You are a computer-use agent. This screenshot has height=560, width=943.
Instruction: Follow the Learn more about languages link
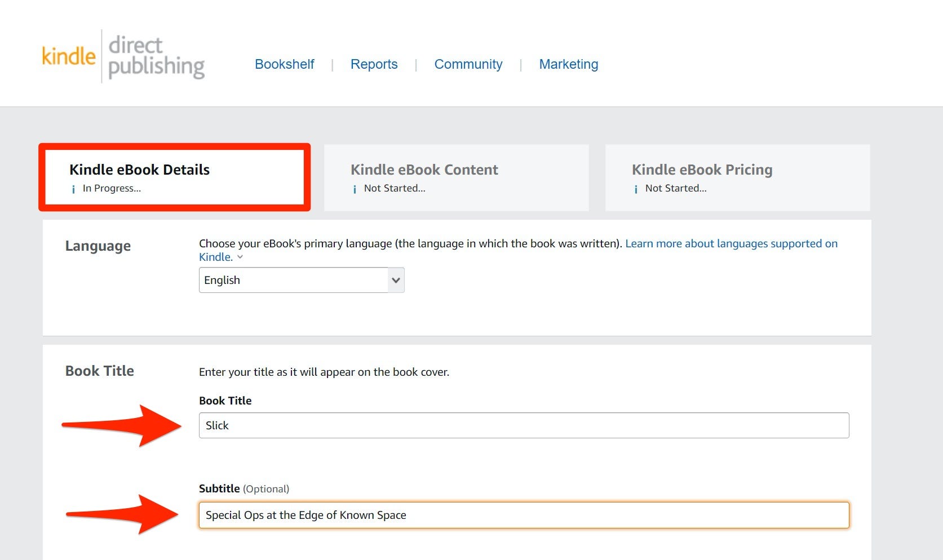(x=731, y=243)
